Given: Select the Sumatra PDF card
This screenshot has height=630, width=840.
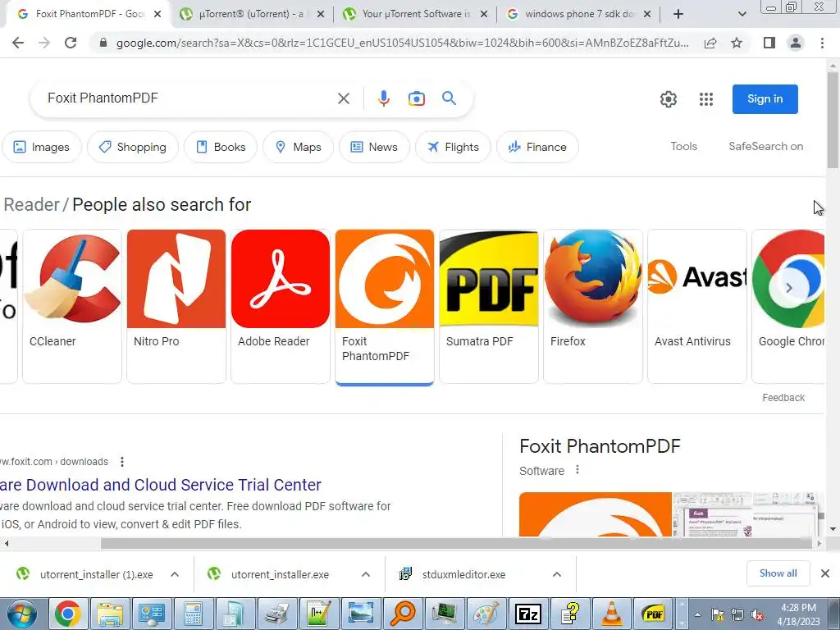Looking at the screenshot, I should (489, 307).
